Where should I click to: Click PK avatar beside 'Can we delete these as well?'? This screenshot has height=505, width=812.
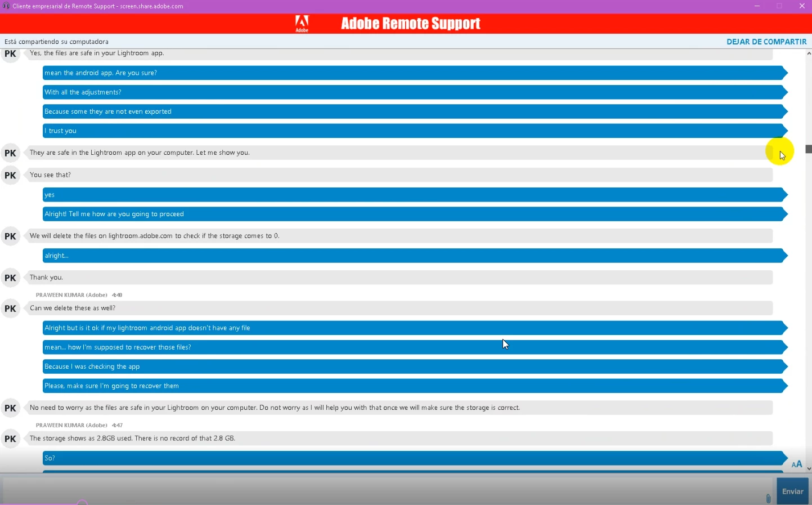tap(11, 309)
